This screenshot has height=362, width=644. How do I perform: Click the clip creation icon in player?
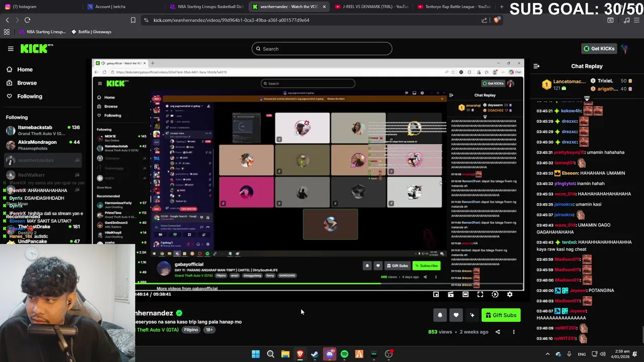(x=451, y=295)
